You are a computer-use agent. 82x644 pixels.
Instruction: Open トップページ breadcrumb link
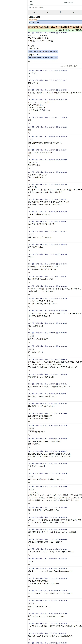[x=33, y=8]
